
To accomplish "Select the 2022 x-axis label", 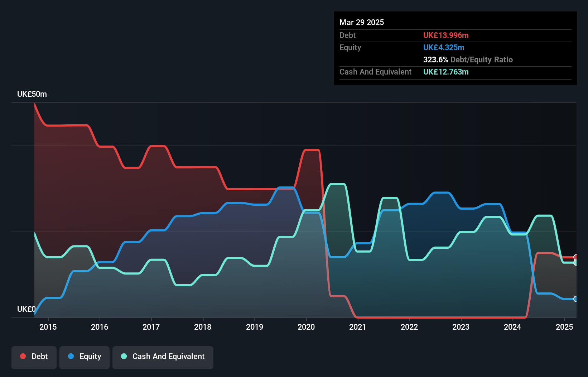I will click(x=409, y=327).
